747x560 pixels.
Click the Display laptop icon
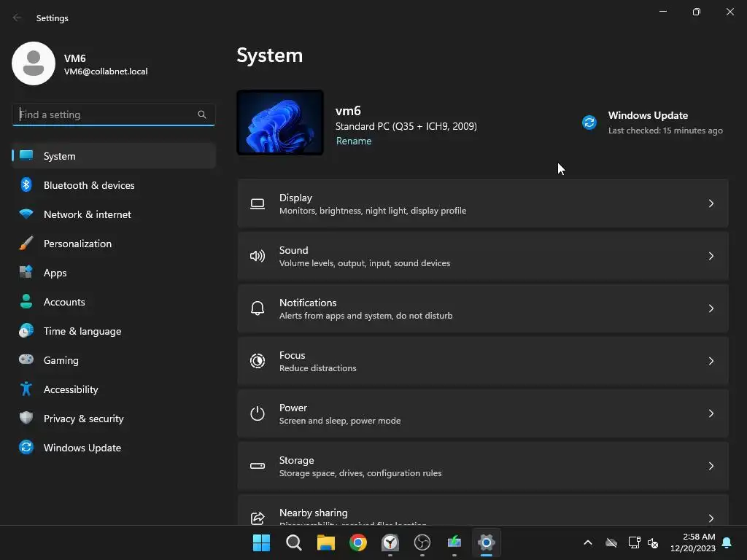click(258, 204)
